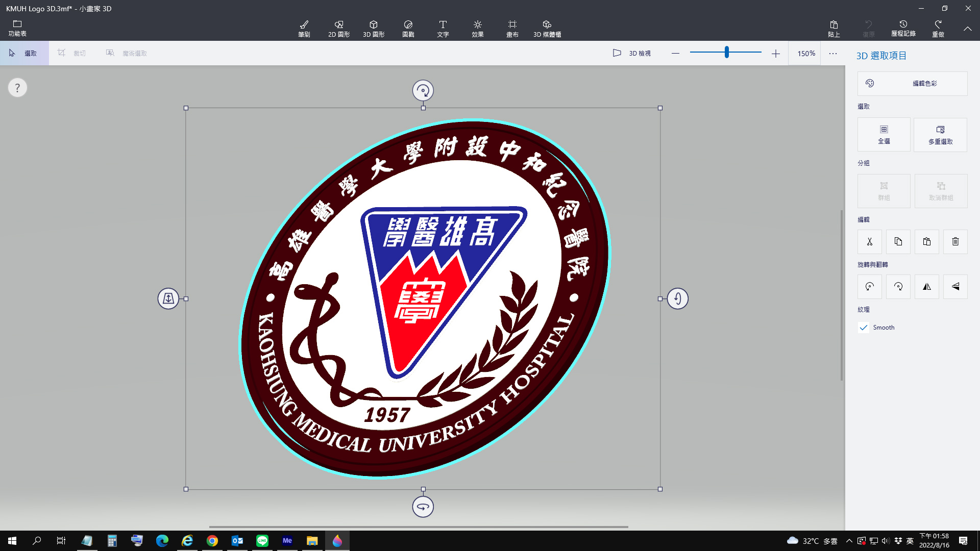This screenshot has height=551, width=980.
Task: Click the 群組 group button
Action: point(884,191)
